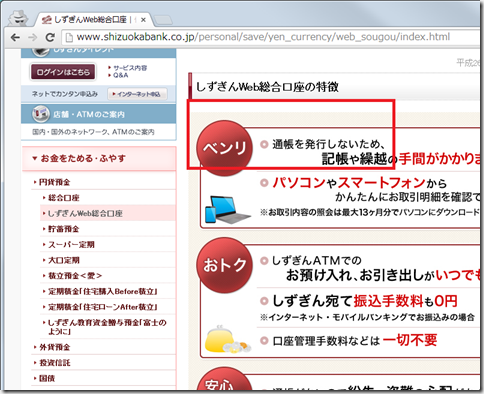
Task: Click the red おトク circle badge
Action: point(225,265)
